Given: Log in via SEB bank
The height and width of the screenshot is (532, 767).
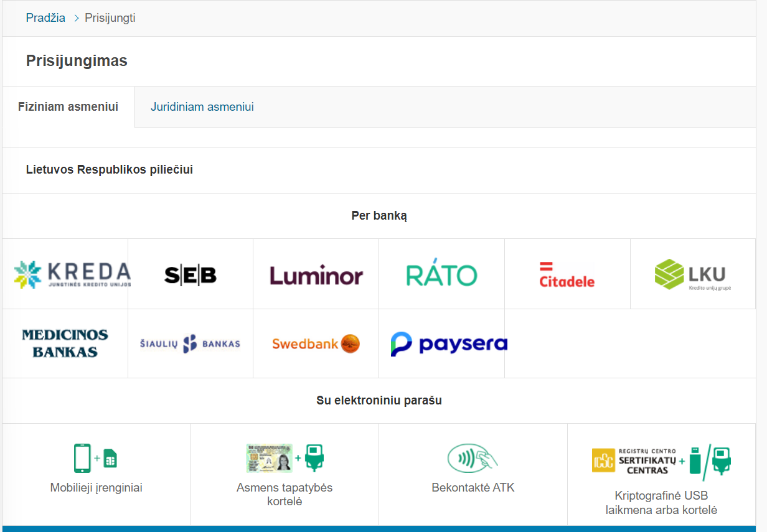Looking at the screenshot, I should tap(191, 274).
